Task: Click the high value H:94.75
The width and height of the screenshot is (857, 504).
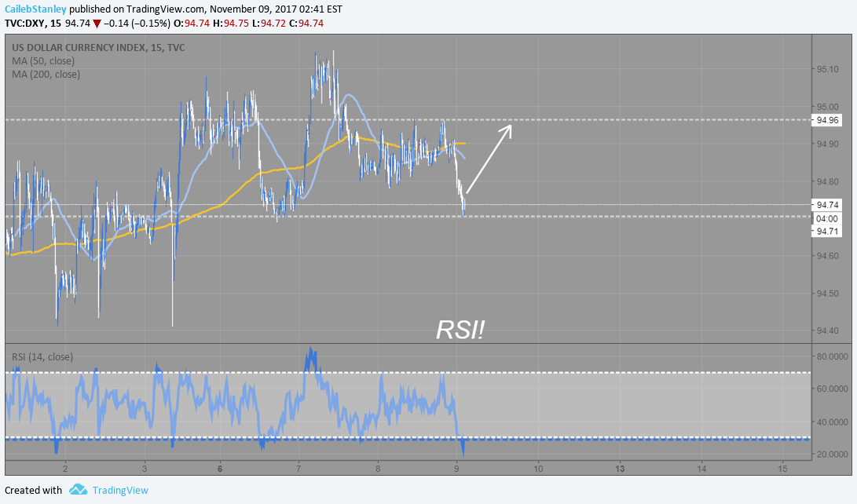Action: point(229,24)
